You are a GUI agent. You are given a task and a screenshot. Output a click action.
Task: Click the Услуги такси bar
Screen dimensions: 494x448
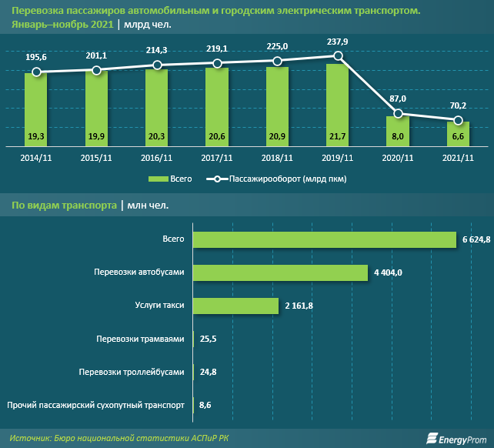click(236, 306)
